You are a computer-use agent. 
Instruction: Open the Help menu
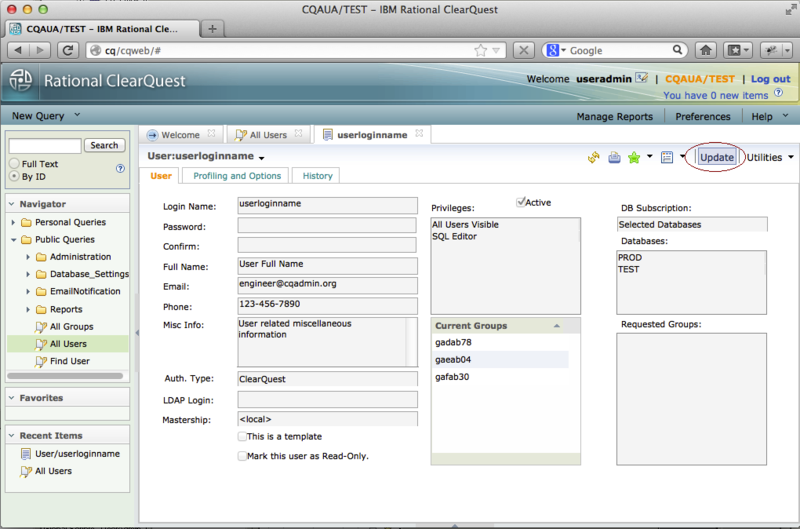[770, 116]
